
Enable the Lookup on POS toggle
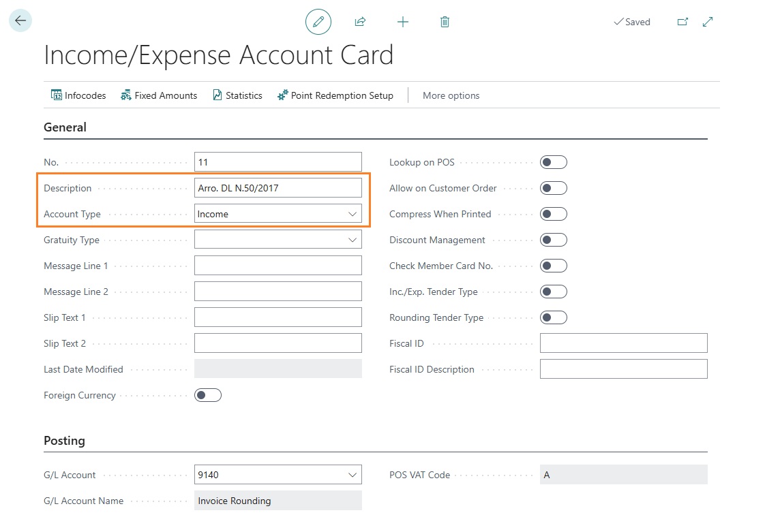pos(553,162)
